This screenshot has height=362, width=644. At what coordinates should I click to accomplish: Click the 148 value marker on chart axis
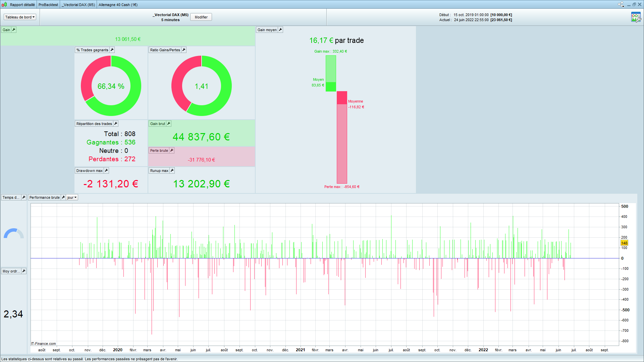(624, 243)
